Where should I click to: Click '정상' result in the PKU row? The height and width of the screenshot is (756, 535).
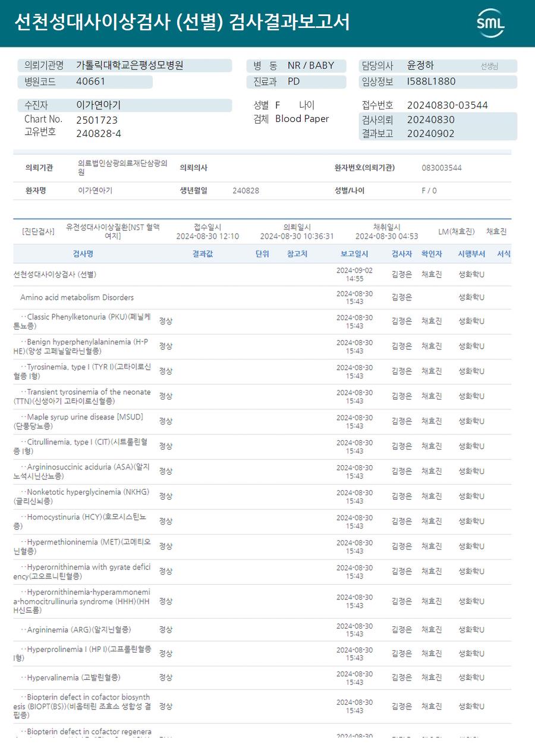(x=166, y=321)
